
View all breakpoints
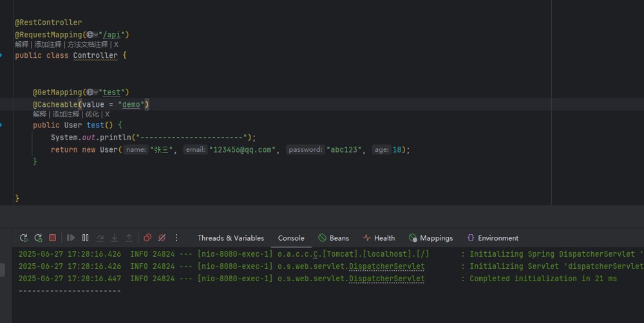pyautogui.click(x=147, y=237)
